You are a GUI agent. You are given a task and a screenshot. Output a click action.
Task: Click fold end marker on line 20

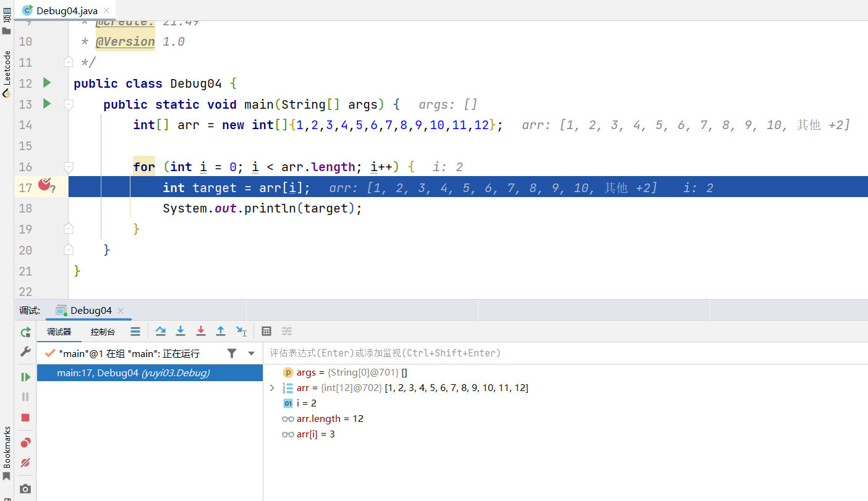[69, 250]
